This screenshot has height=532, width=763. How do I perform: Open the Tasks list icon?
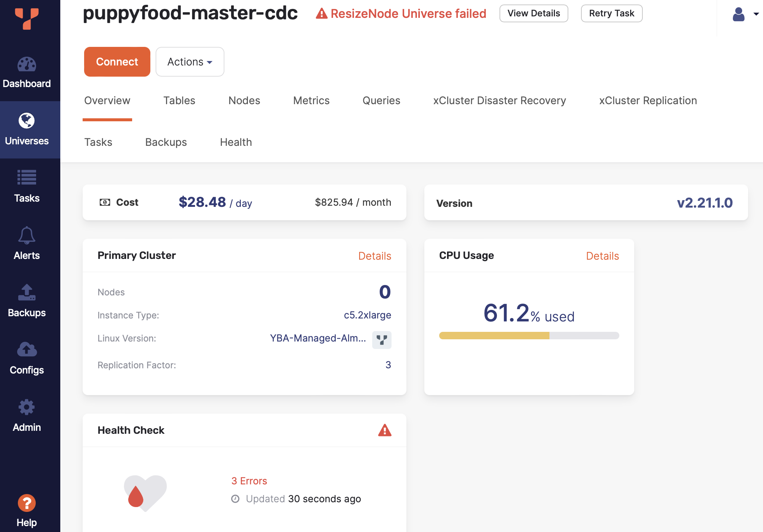tap(26, 177)
